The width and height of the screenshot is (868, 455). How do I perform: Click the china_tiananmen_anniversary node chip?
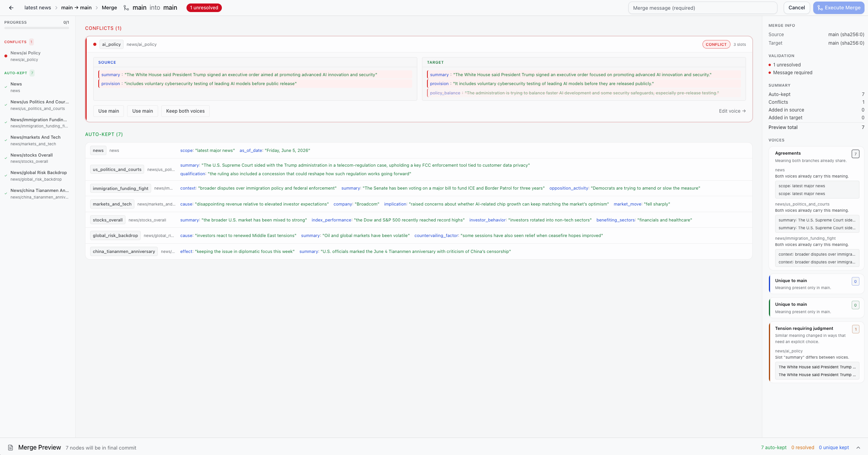click(x=124, y=251)
